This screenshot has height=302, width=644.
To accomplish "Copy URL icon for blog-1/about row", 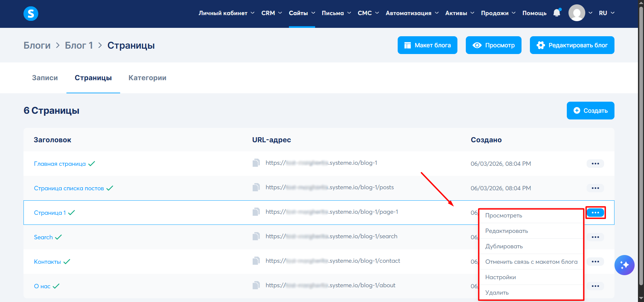I will point(256,286).
